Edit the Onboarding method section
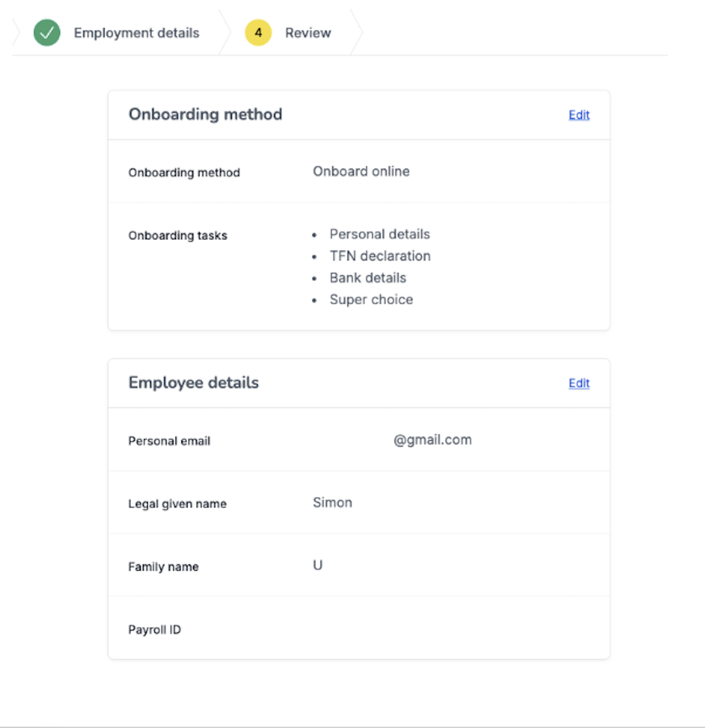705x728 pixels. pos(578,115)
